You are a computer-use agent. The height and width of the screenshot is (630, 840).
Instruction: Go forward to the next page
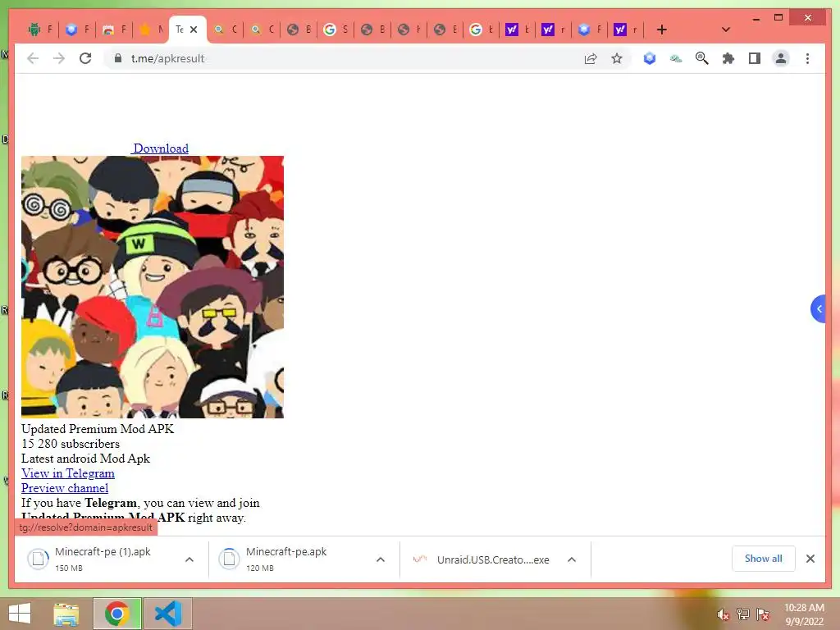click(x=58, y=58)
